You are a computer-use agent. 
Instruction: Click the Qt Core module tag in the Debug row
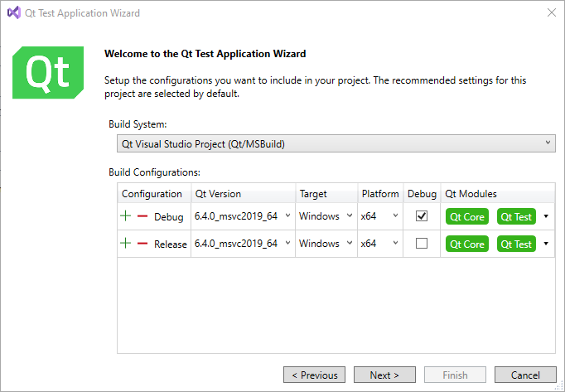467,216
